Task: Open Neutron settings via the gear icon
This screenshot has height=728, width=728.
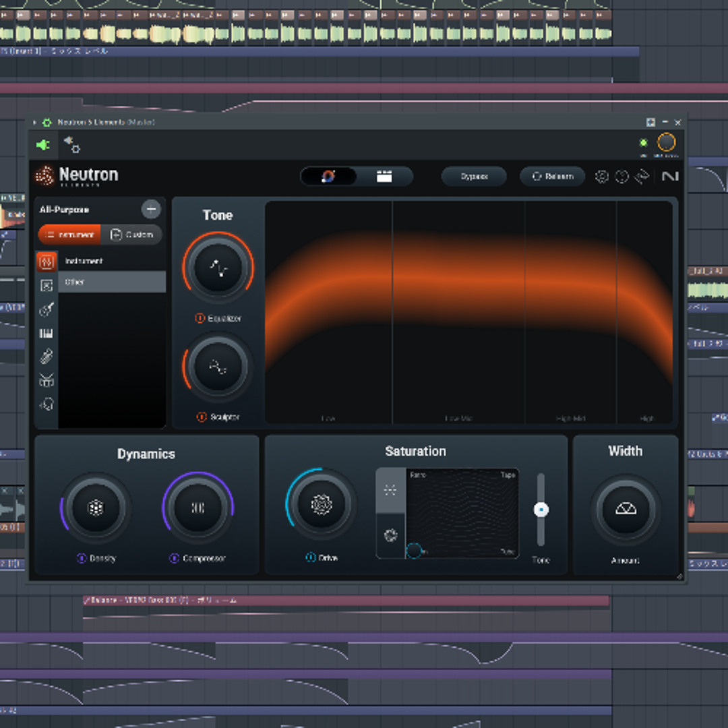Action: click(x=602, y=177)
